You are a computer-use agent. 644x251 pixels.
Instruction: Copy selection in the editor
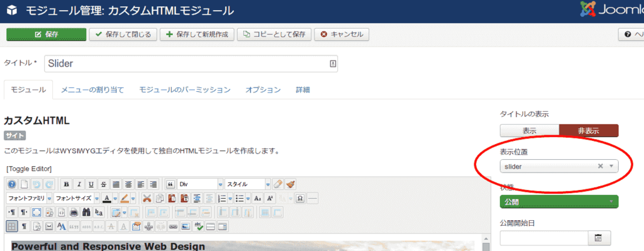(x=159, y=198)
